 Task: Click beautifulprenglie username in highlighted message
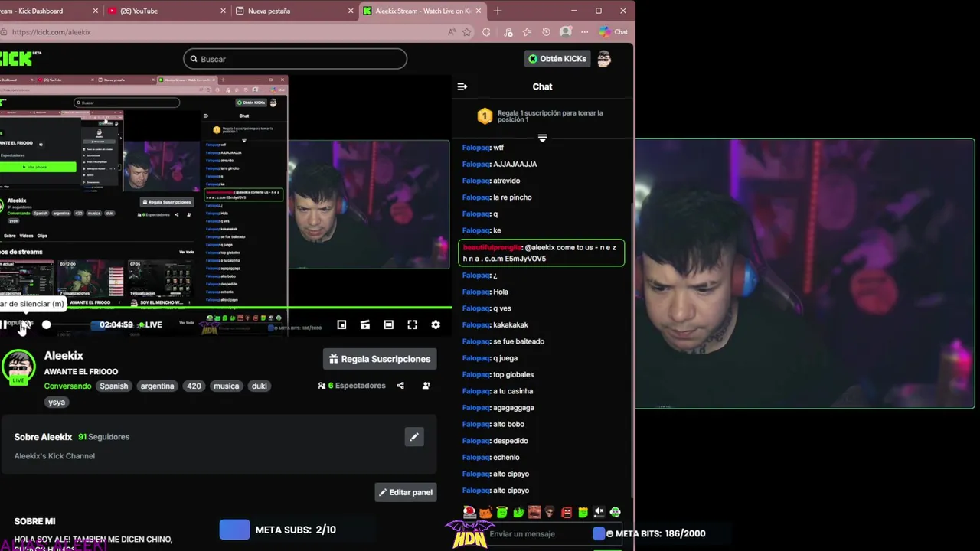[x=492, y=247]
